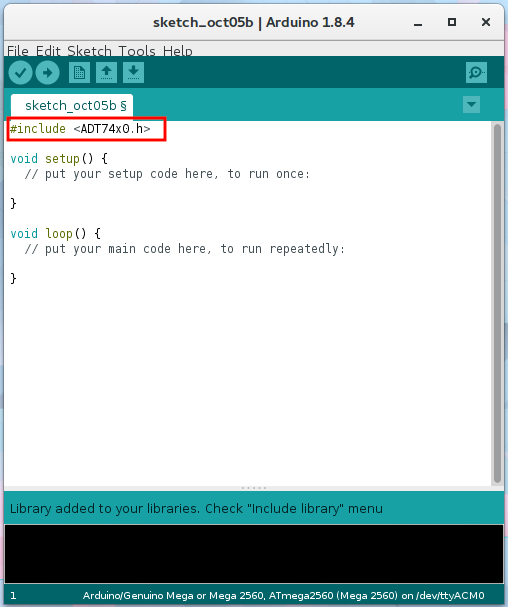
Task: Click the #include ADT74x0.h line
Action: click(x=80, y=129)
